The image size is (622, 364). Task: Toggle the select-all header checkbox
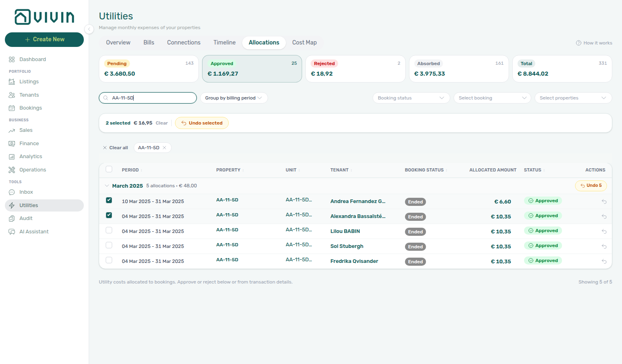109,169
